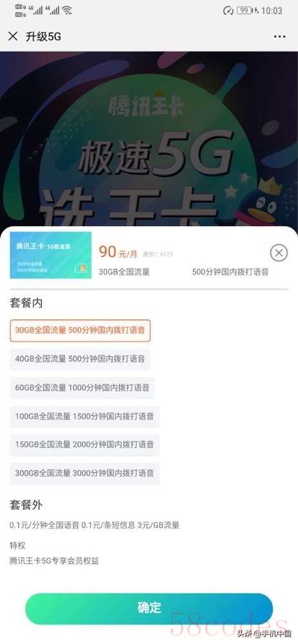This screenshot has width=298, height=644.
Task: Select 40GB全国流量 500分钟 plan option
Action: [80, 359]
